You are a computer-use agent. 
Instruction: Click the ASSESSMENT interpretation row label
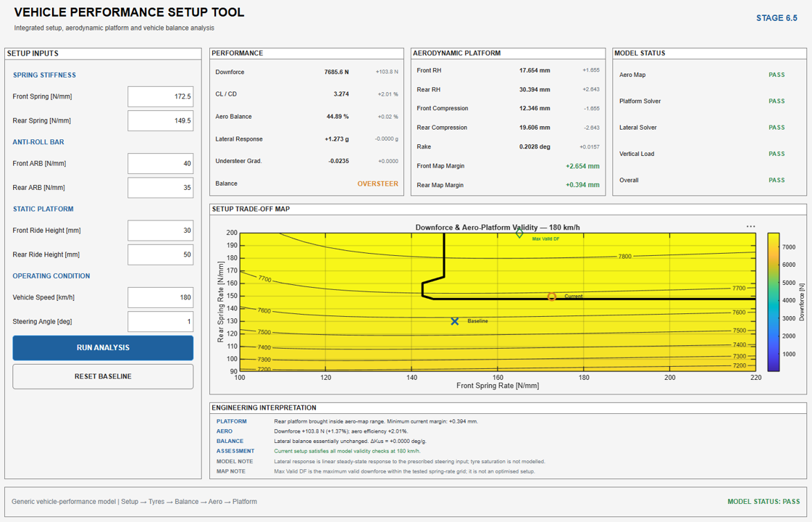click(235, 451)
